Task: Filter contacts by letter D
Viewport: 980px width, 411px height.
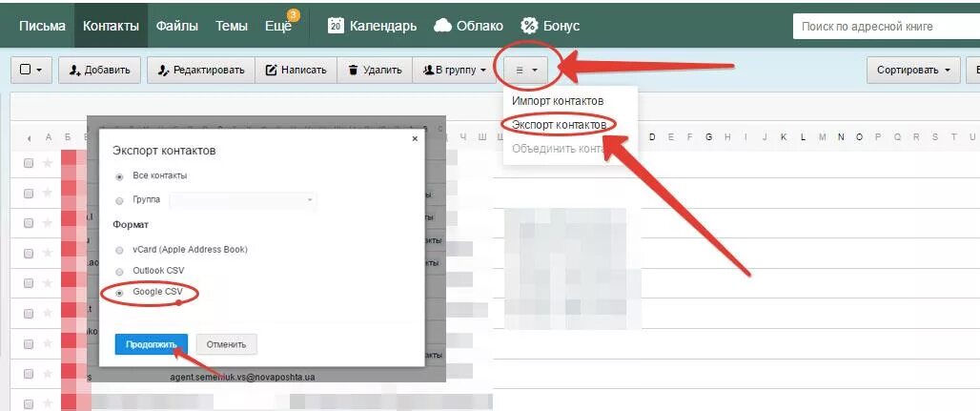Action: coord(652,137)
